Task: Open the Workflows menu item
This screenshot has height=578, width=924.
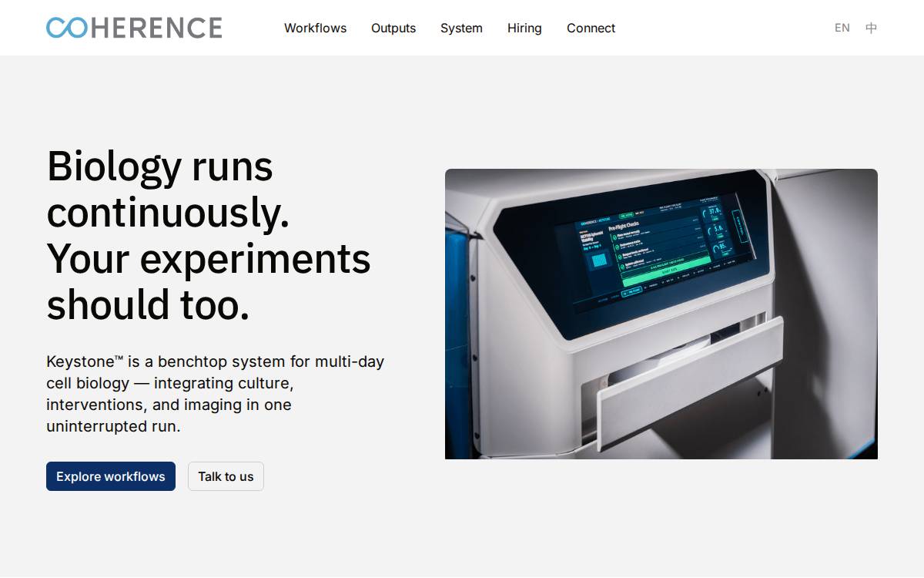Action: pyautogui.click(x=315, y=28)
